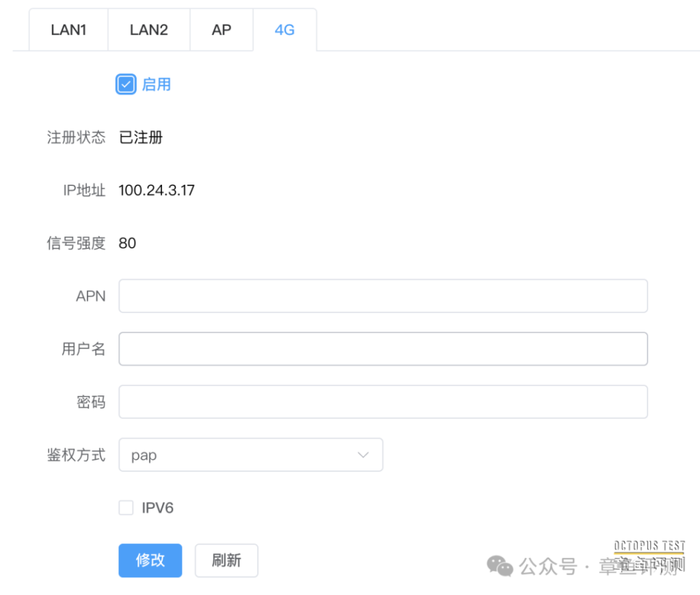Open the AP tab
The width and height of the screenshot is (700, 595).
pos(221,29)
